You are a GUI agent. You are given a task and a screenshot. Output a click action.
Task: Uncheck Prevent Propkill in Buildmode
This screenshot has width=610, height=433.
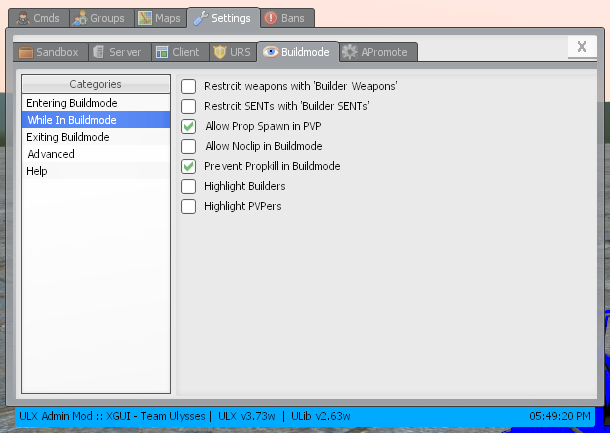tap(188, 167)
